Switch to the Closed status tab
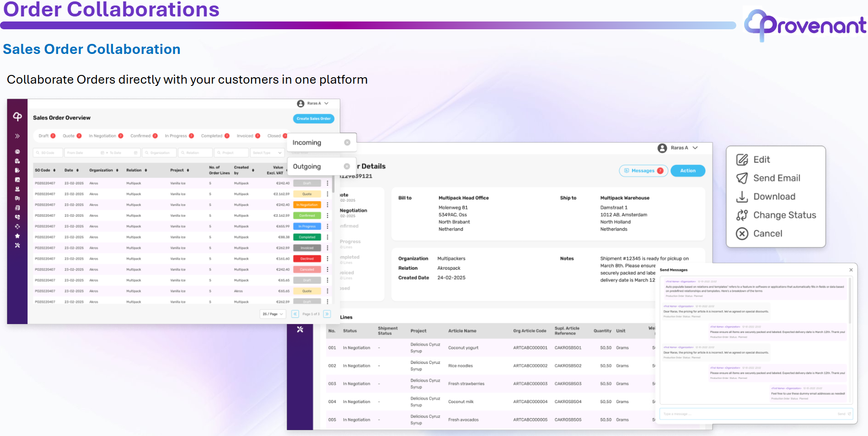This screenshot has width=868, height=436. coord(277,136)
